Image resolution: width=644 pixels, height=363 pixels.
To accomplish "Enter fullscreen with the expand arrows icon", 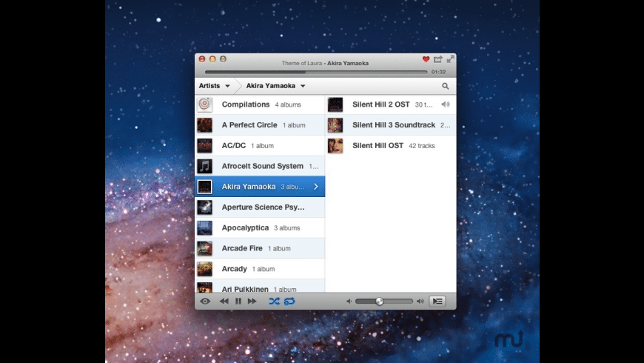I will tap(450, 59).
